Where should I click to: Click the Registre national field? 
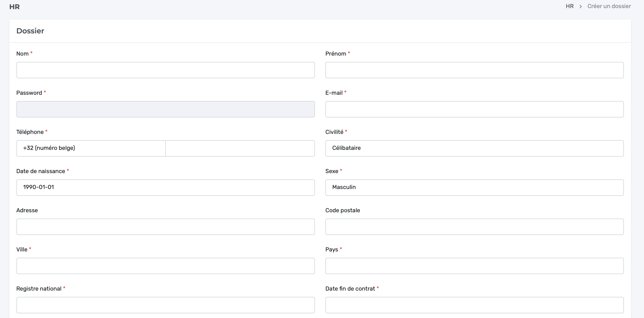point(166,305)
